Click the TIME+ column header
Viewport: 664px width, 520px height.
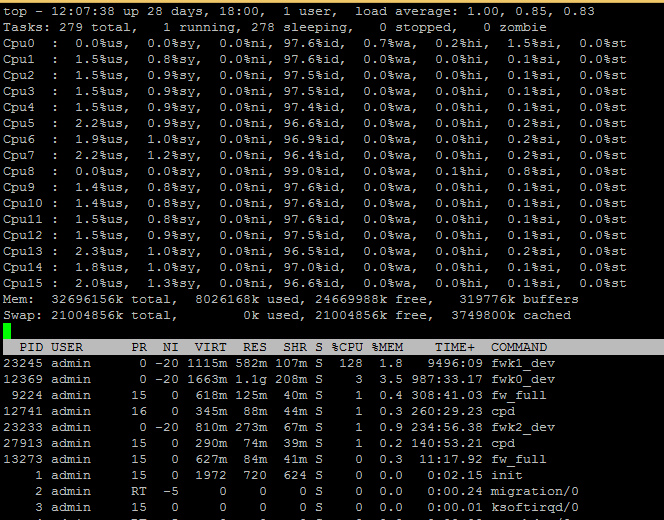(x=455, y=347)
